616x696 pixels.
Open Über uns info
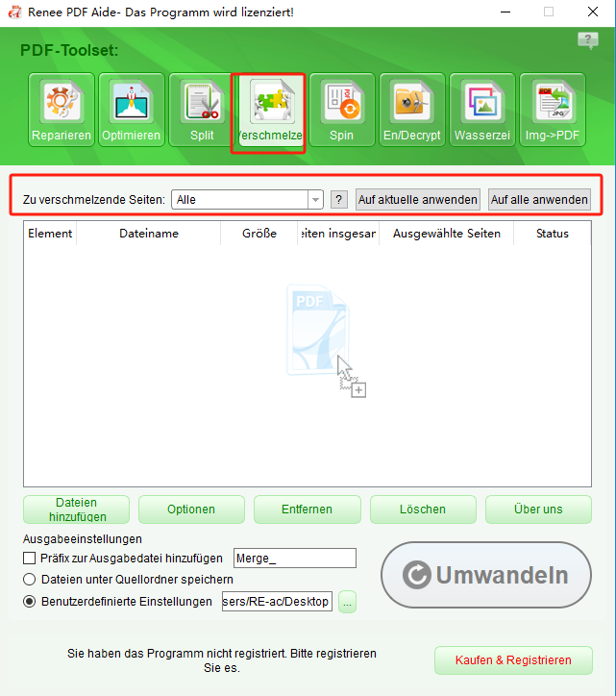(x=538, y=510)
